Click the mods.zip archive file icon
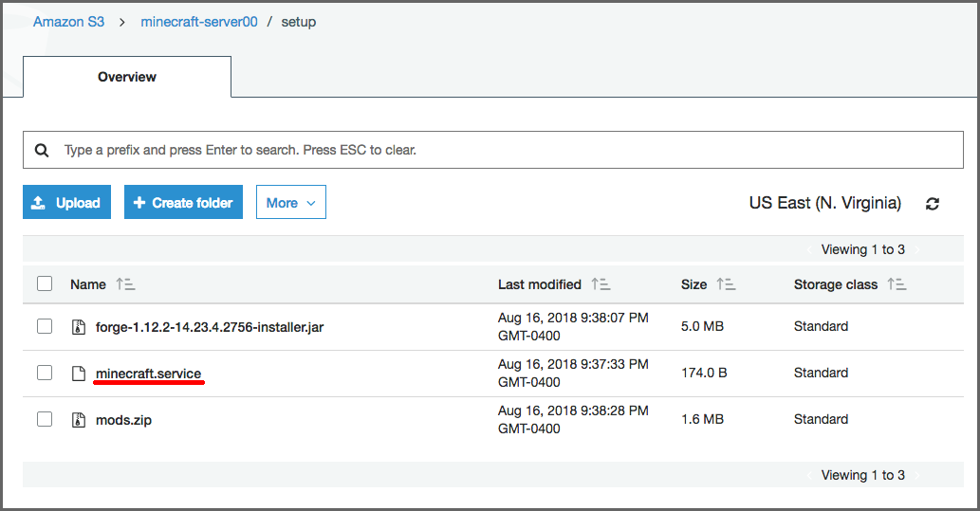 click(x=79, y=420)
